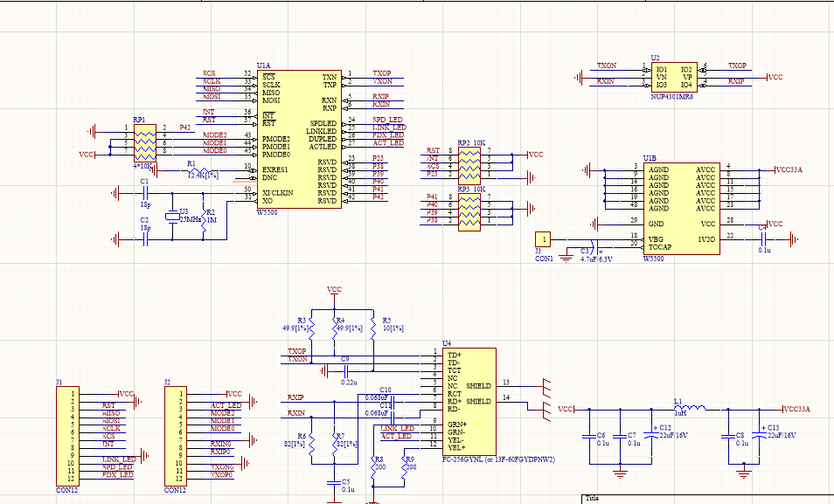Select the U4 RJ45 connector body

[469, 402]
